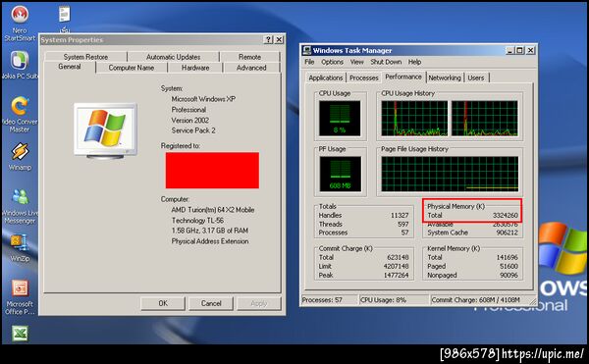
Task: Close the System Properties dialog
Action: tap(279, 39)
